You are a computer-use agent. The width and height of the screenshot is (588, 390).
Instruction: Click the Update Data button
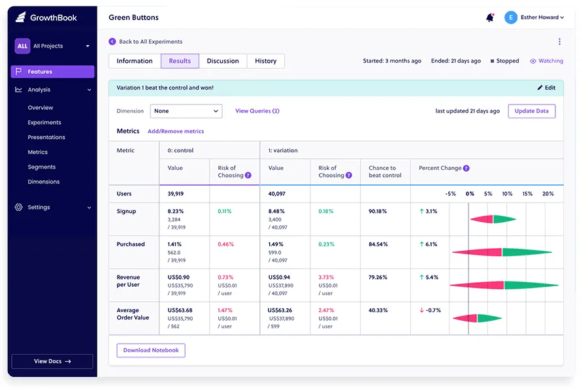tap(531, 111)
